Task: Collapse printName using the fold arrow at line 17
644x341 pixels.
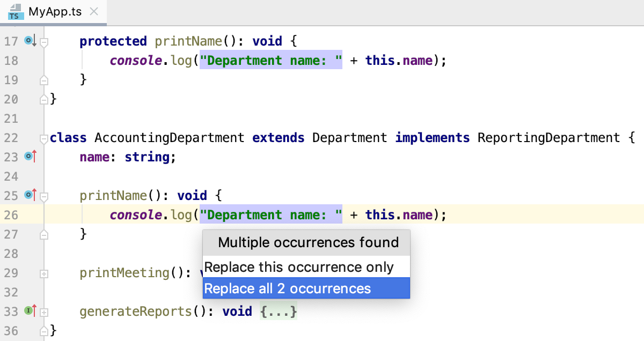Action: [x=43, y=41]
